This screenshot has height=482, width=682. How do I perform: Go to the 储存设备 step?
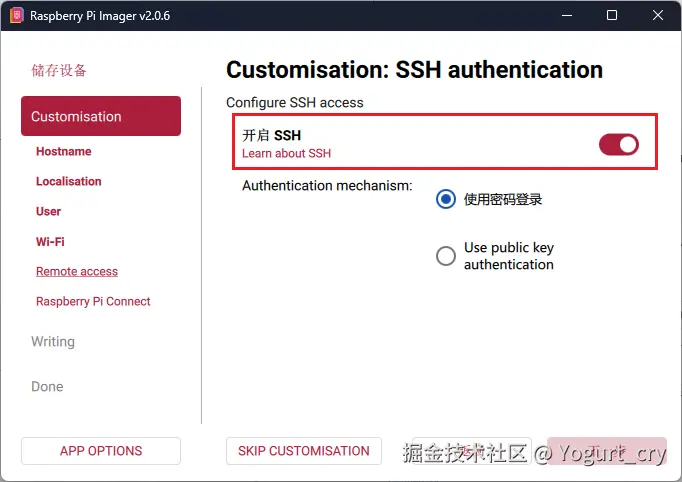(59, 70)
